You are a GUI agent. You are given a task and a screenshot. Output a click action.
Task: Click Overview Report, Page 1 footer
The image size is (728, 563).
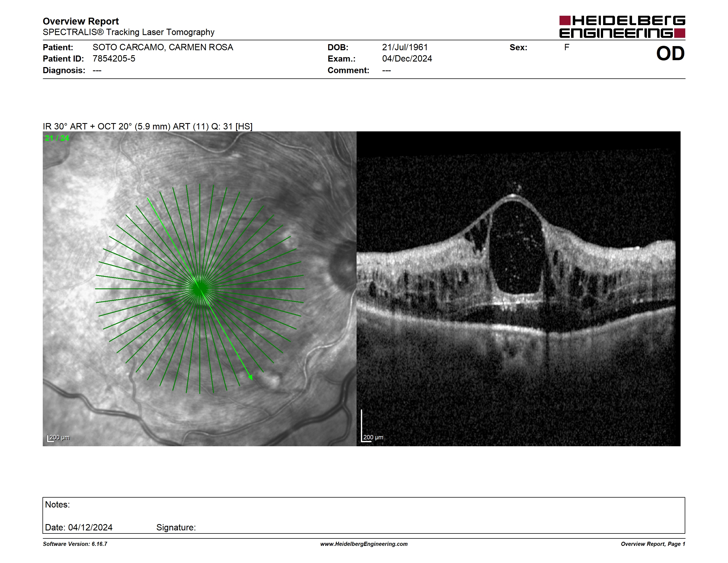pos(653,544)
